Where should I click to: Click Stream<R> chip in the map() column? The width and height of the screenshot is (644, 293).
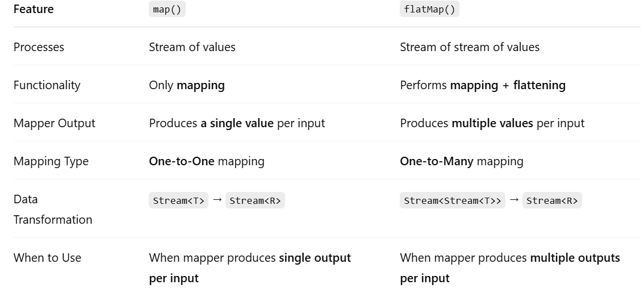(x=255, y=200)
